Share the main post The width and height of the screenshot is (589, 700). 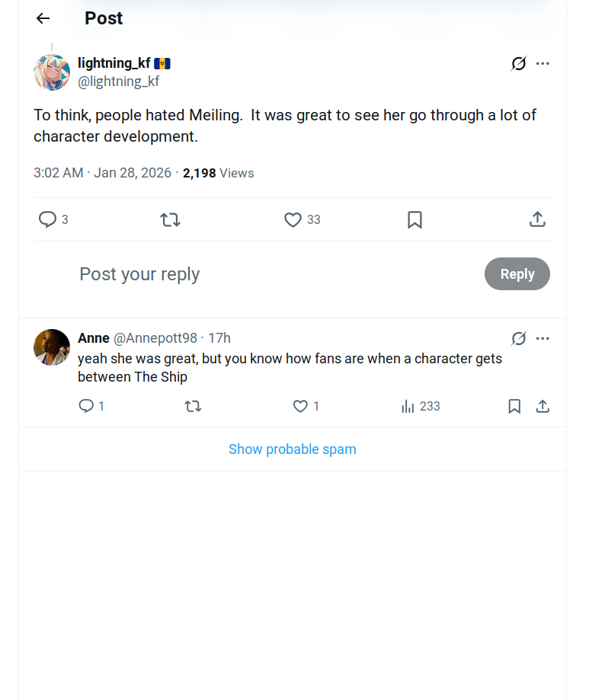pos(537,219)
